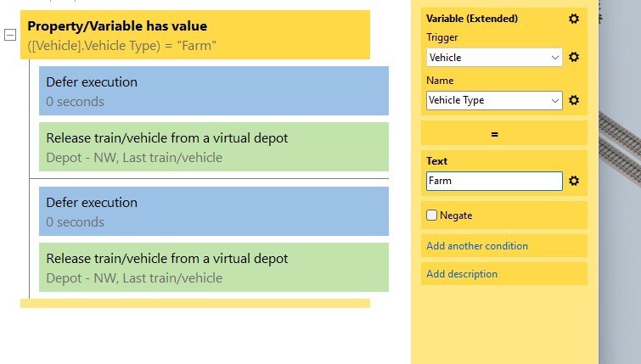Click the empty yellow footer bar below actions
The height and width of the screenshot is (364, 641).
click(195, 303)
